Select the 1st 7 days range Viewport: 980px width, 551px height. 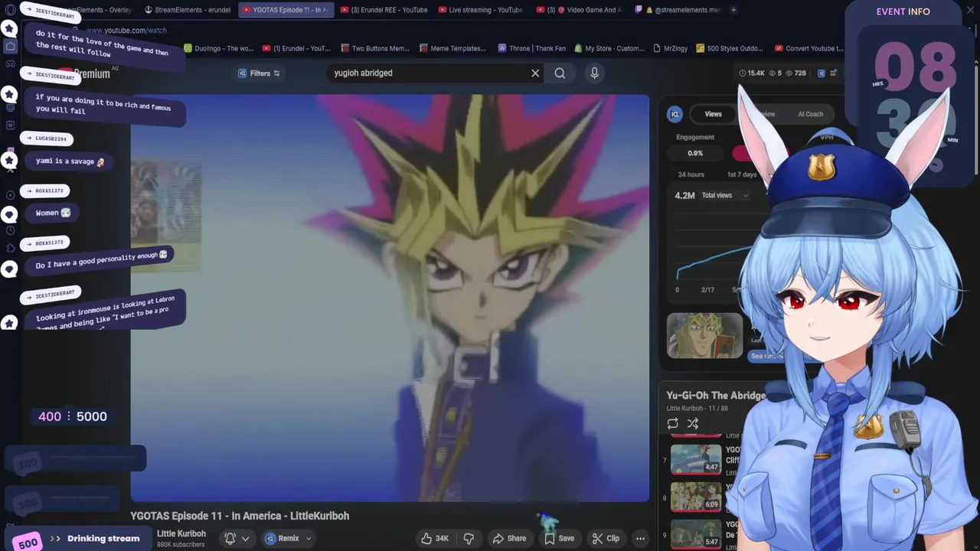[x=741, y=174]
